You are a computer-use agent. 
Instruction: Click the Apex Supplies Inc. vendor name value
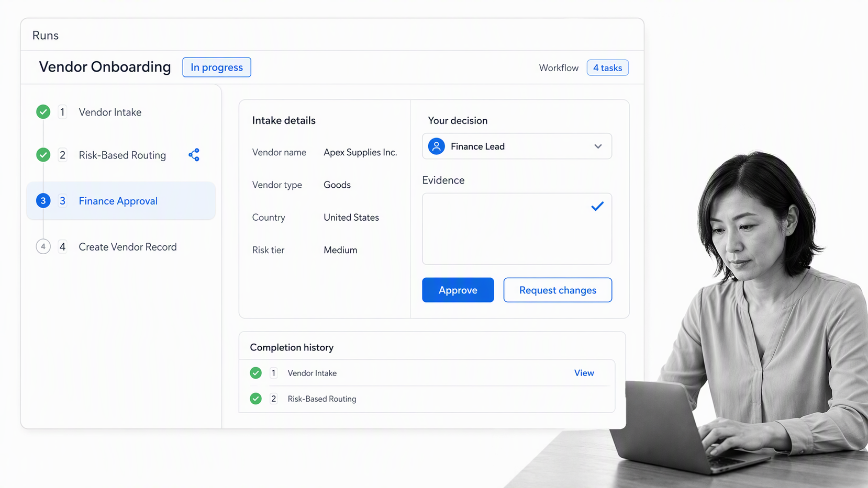(360, 152)
